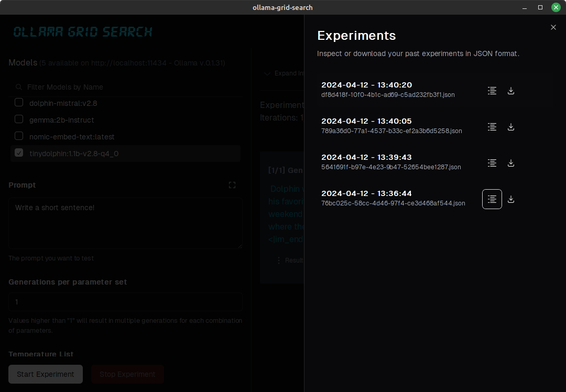The height and width of the screenshot is (392, 566).
Task: Click filename 789a36d0-77a1-4537-b33c-ef2a3b6d5258.json
Action: [391, 131]
